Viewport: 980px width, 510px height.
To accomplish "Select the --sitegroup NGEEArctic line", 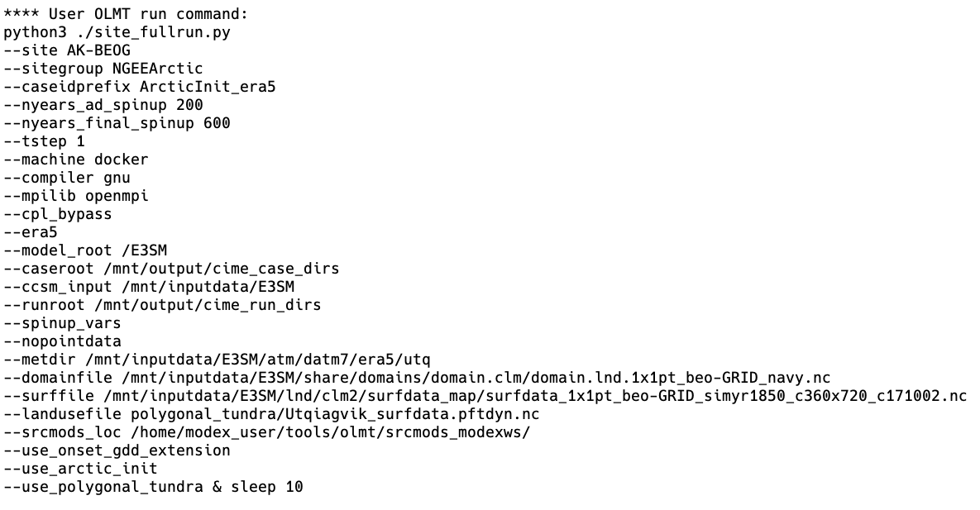I will [103, 69].
